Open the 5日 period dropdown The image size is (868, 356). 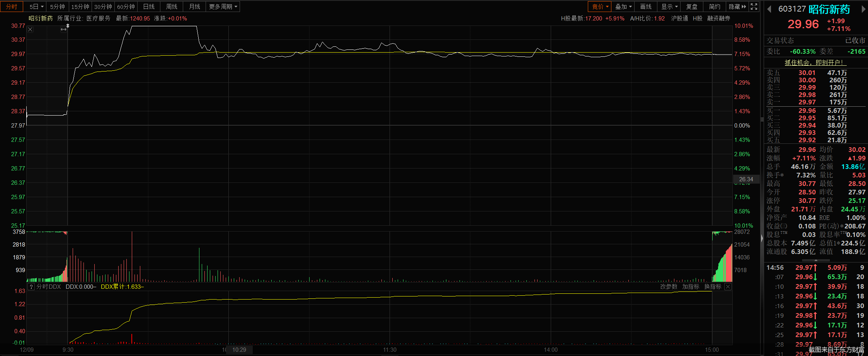36,7
